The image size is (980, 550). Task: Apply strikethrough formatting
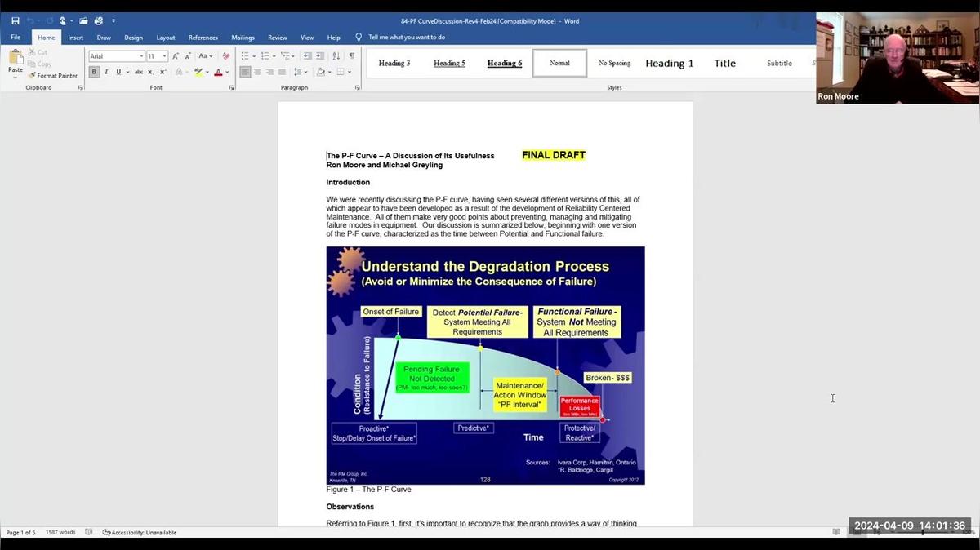(x=139, y=72)
